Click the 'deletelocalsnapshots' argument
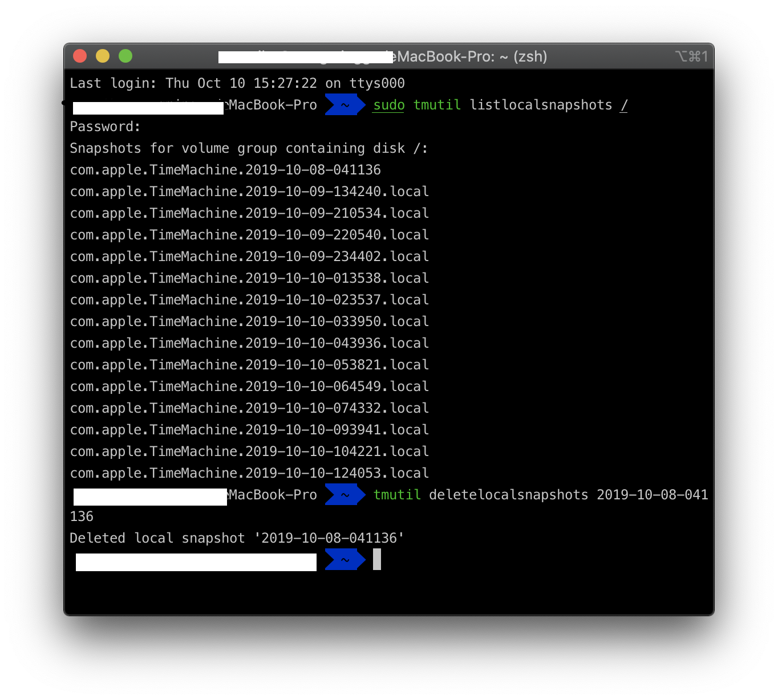Viewport: 778px width, 700px height. [x=508, y=495]
